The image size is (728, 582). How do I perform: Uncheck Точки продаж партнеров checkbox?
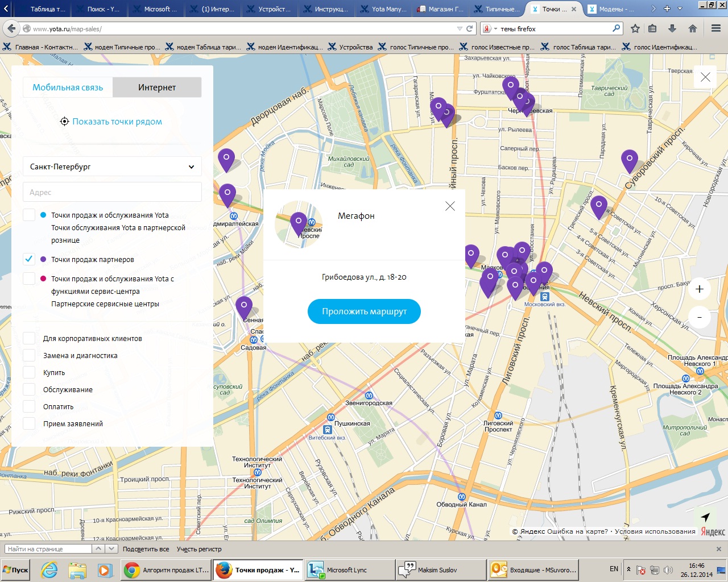pos(29,259)
